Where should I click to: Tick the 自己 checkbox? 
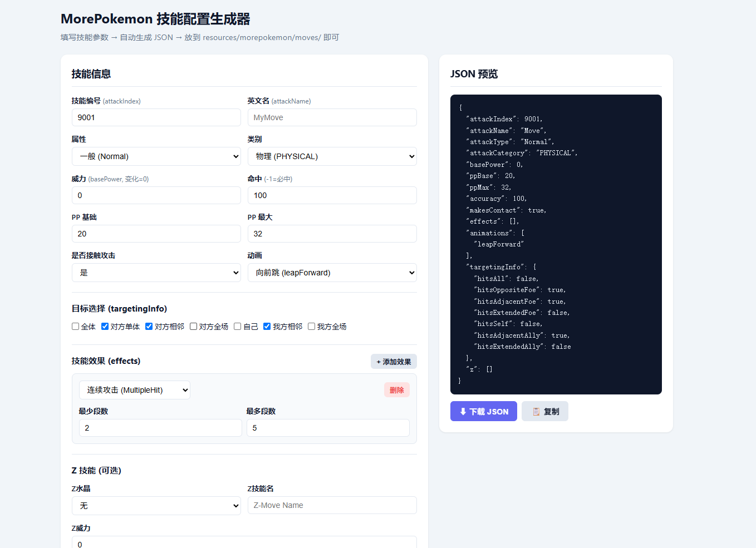click(x=237, y=327)
